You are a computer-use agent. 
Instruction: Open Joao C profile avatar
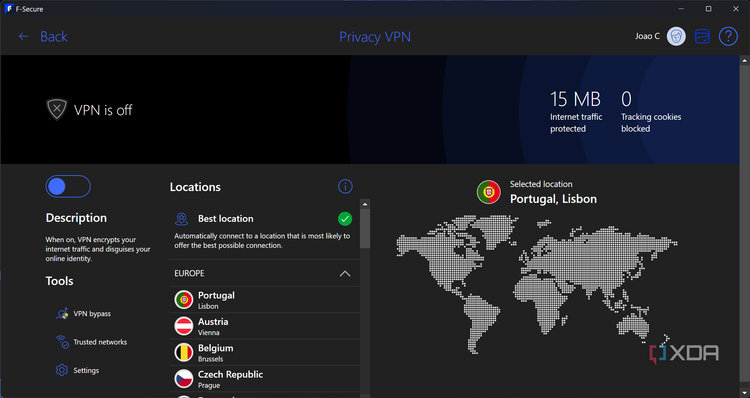(676, 36)
